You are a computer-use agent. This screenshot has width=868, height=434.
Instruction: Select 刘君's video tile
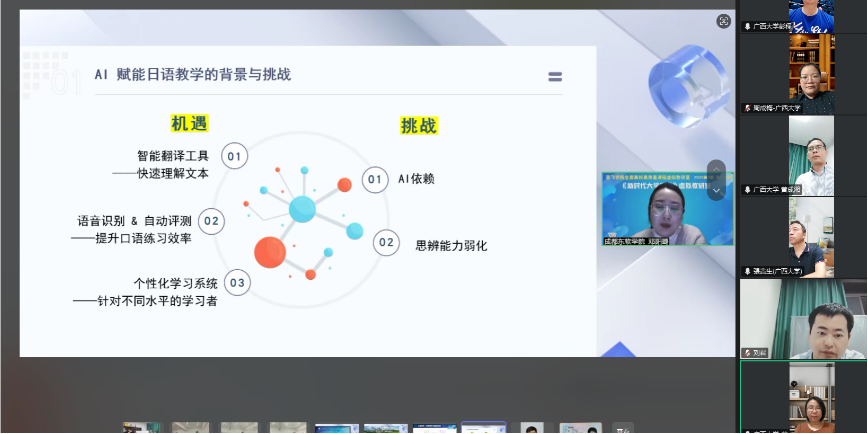coord(803,319)
